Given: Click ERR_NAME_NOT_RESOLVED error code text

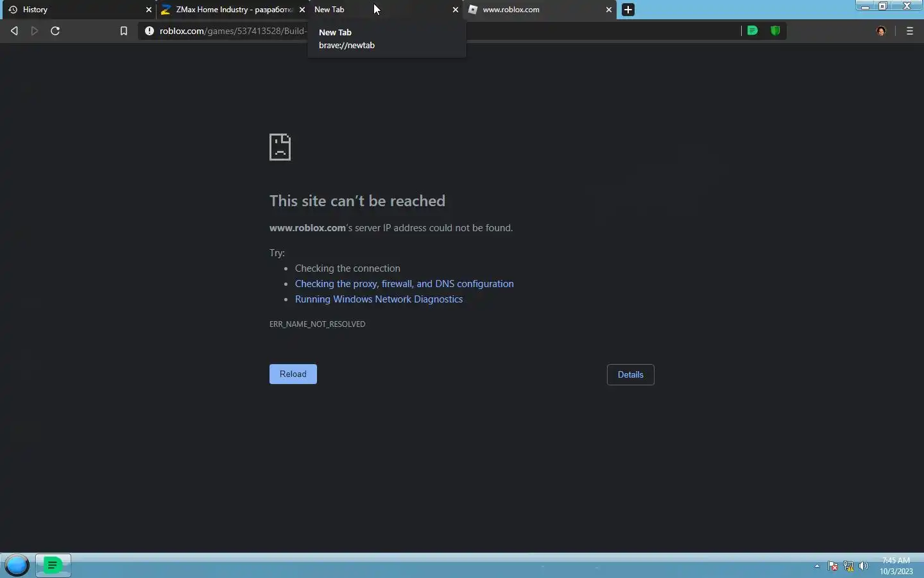Looking at the screenshot, I should click(x=318, y=324).
